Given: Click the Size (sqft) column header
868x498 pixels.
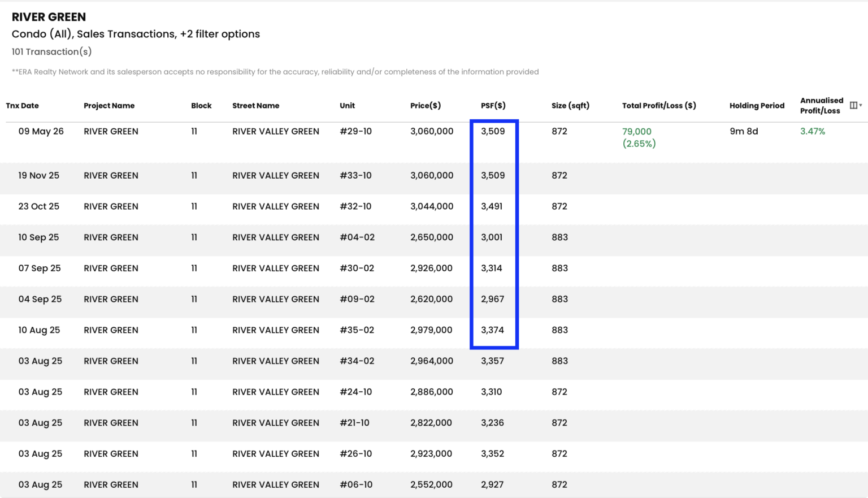Looking at the screenshot, I should point(571,106).
